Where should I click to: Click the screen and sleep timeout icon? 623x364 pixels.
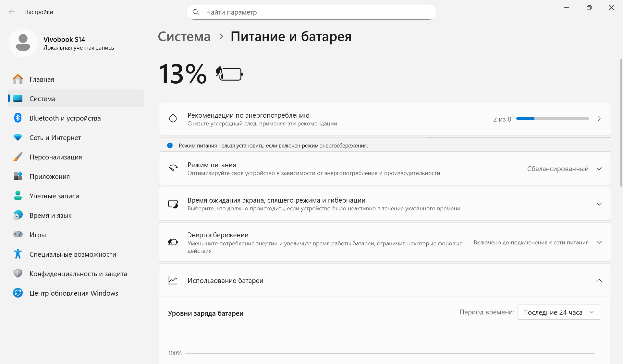pos(173,204)
